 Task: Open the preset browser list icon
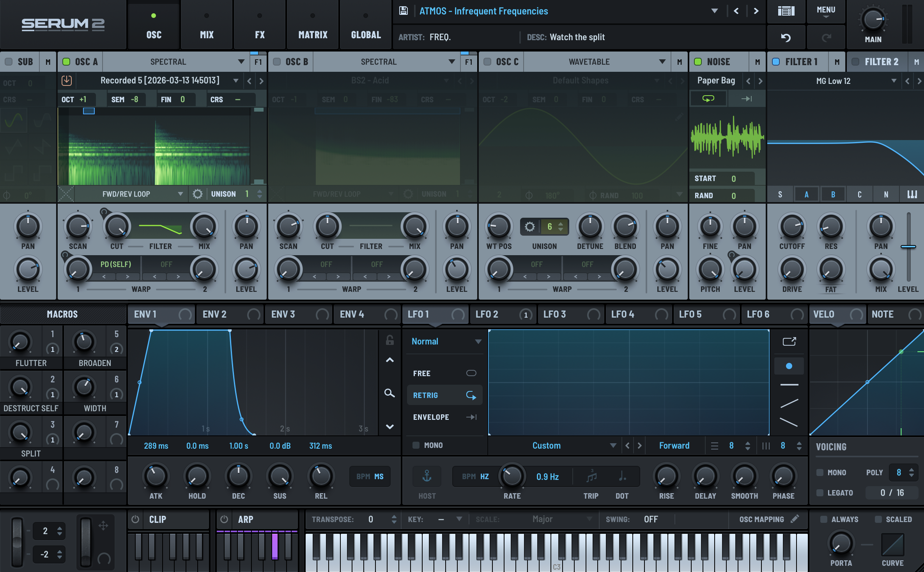point(786,11)
